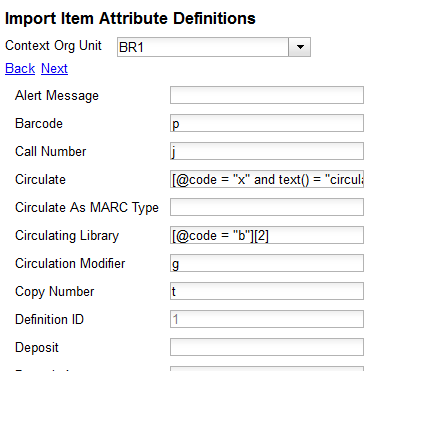Click the BR1 combo box field

coord(203,47)
